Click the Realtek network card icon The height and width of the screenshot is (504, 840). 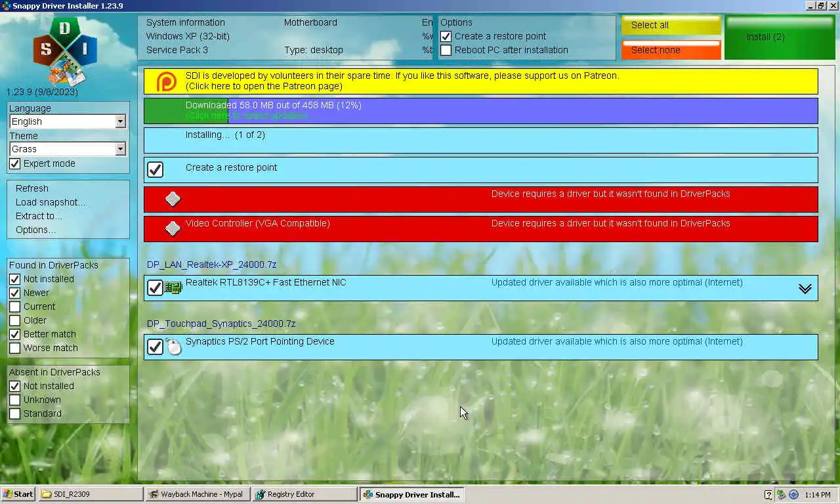point(173,288)
